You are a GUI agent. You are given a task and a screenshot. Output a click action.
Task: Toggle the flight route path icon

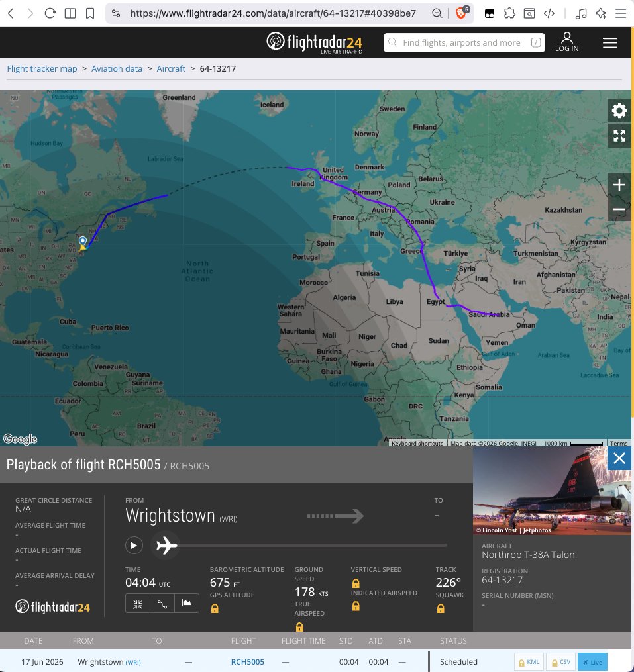point(162,603)
